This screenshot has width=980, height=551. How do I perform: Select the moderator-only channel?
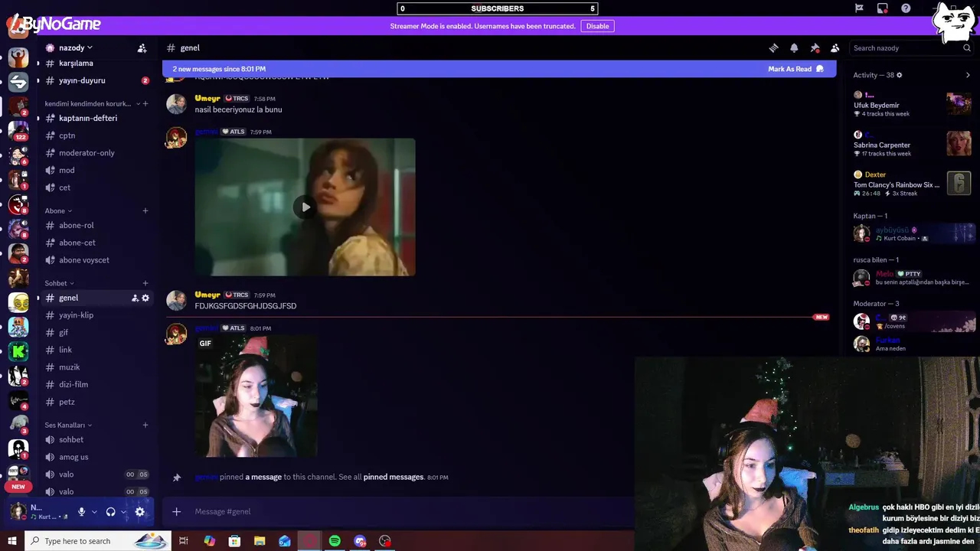(x=96, y=153)
